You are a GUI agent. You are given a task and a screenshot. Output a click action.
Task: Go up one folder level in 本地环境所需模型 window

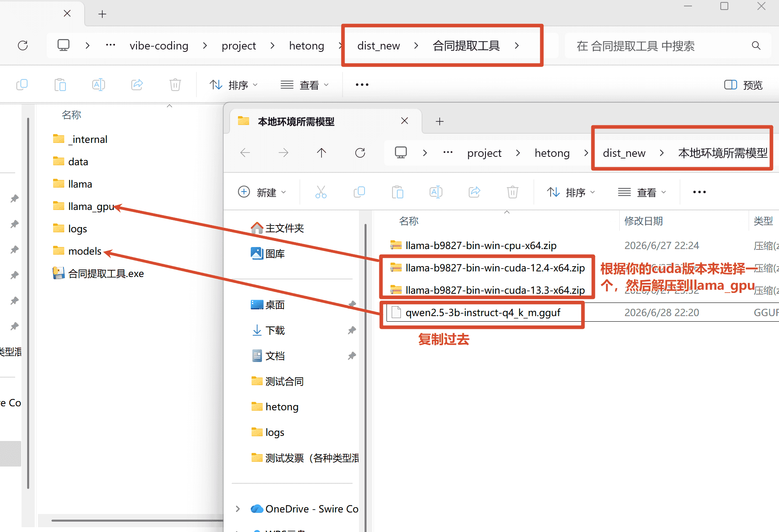[x=321, y=152]
